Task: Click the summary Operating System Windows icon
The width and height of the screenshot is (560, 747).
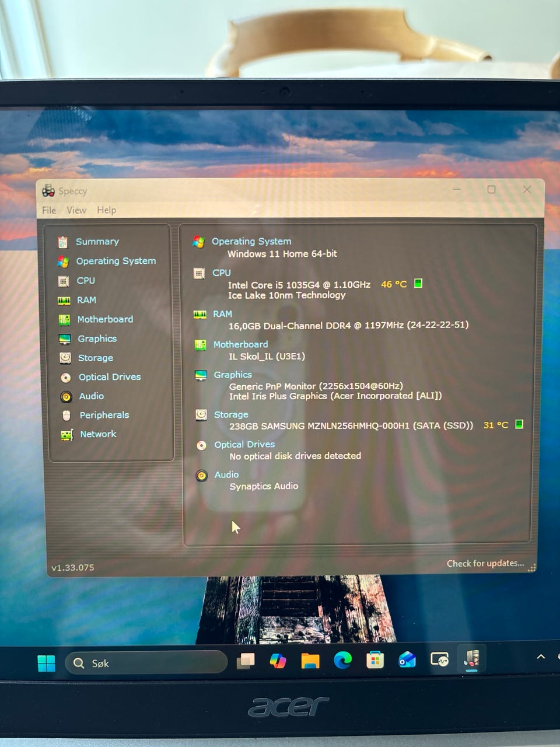Action: click(198, 242)
